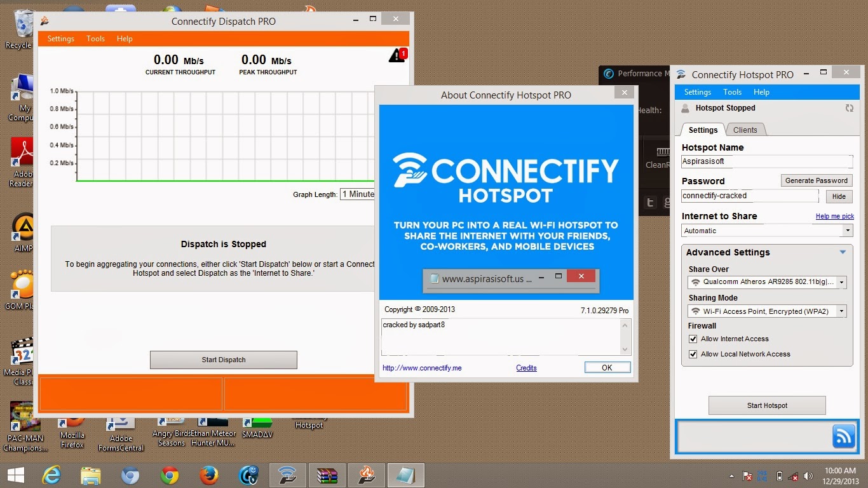Click OK in the About dialog

(607, 368)
